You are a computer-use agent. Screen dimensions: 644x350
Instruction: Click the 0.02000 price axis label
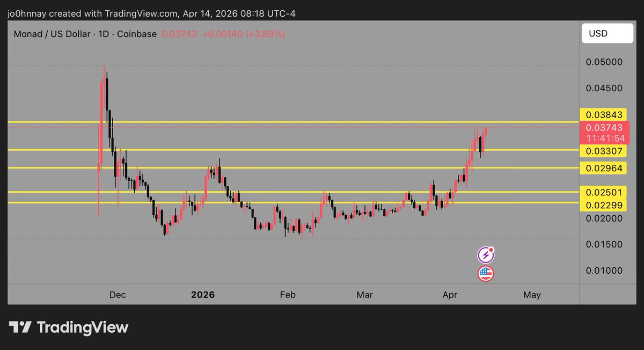pyautogui.click(x=604, y=218)
